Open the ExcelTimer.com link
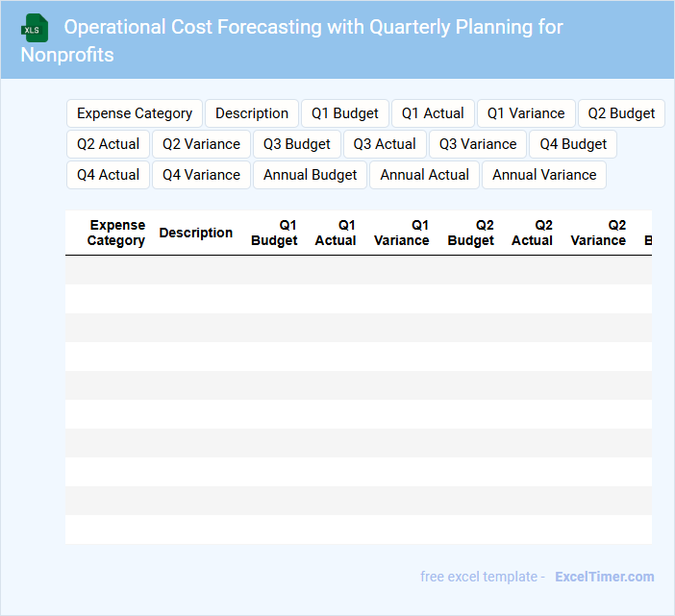Image resolution: width=675 pixels, height=616 pixels. coord(604,577)
